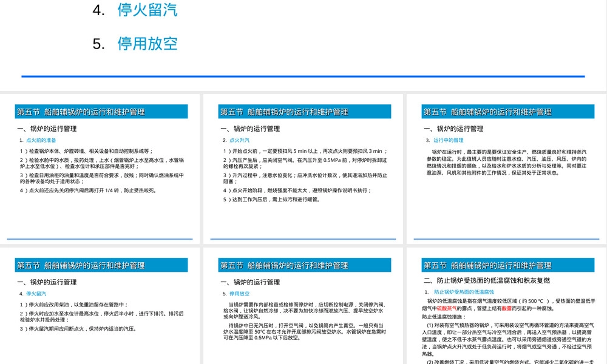
Task: Open the slide on 防止锅炉受热面的低温腐蚀
Action: pyautogui.click(x=507, y=306)
